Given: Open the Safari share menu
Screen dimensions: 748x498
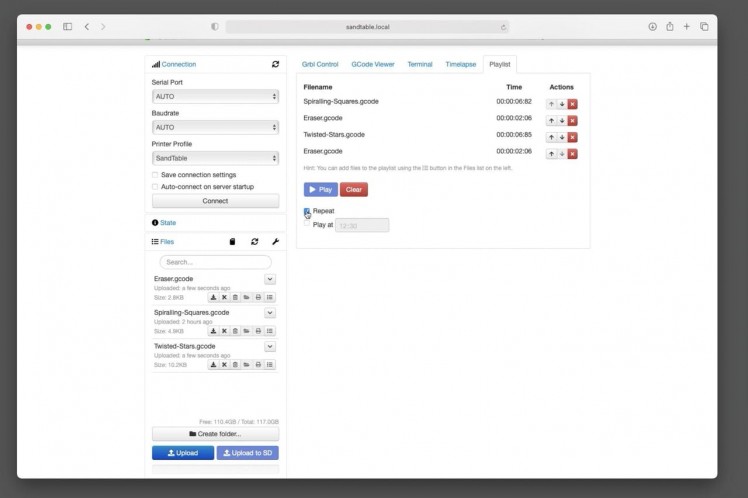Looking at the screenshot, I should (x=670, y=27).
